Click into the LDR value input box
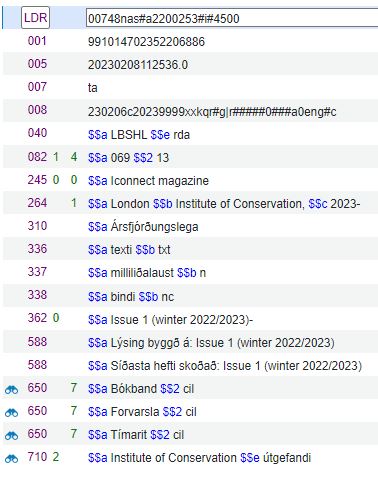 click(232, 18)
